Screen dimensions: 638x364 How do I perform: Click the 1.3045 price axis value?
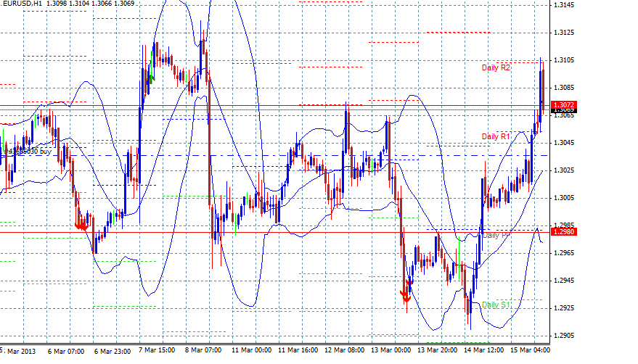(564, 143)
